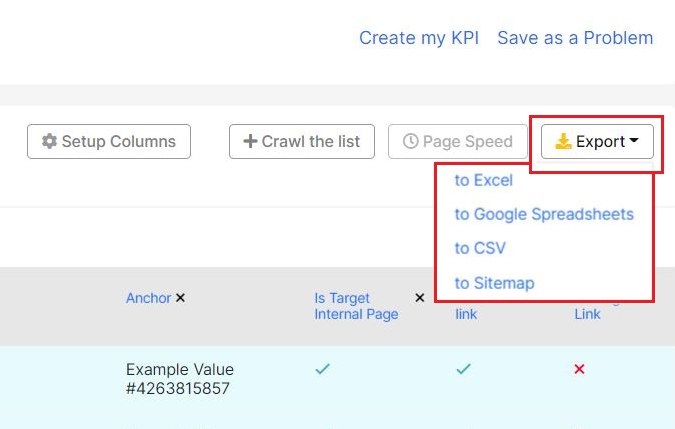The width and height of the screenshot is (675, 429).
Task: Click the red X mark in first row
Action: pyautogui.click(x=579, y=369)
